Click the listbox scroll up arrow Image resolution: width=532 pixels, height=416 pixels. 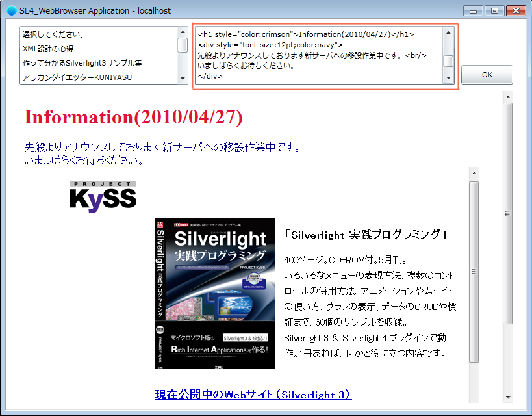[x=183, y=32]
